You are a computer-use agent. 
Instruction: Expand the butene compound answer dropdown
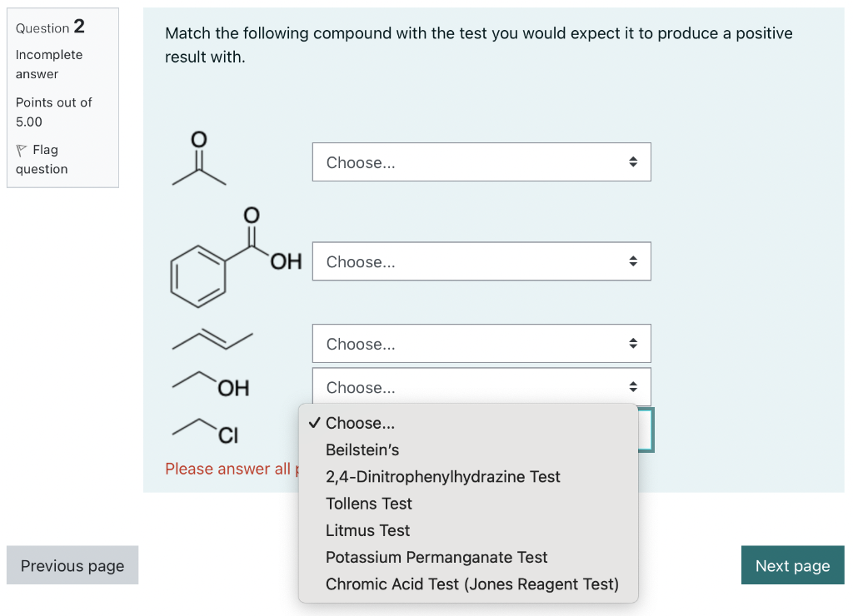pyautogui.click(x=481, y=344)
